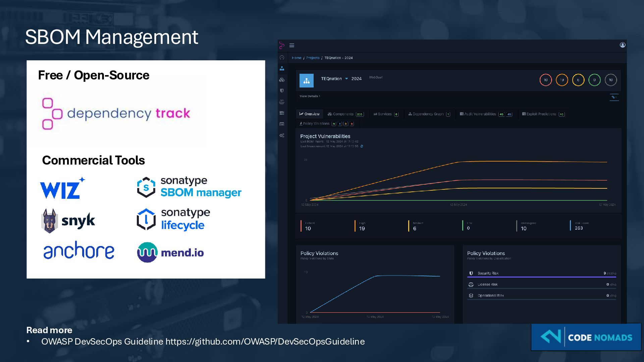This screenshot has width=644, height=362.
Task: Open the project actions dropdown button
Action: tap(614, 97)
